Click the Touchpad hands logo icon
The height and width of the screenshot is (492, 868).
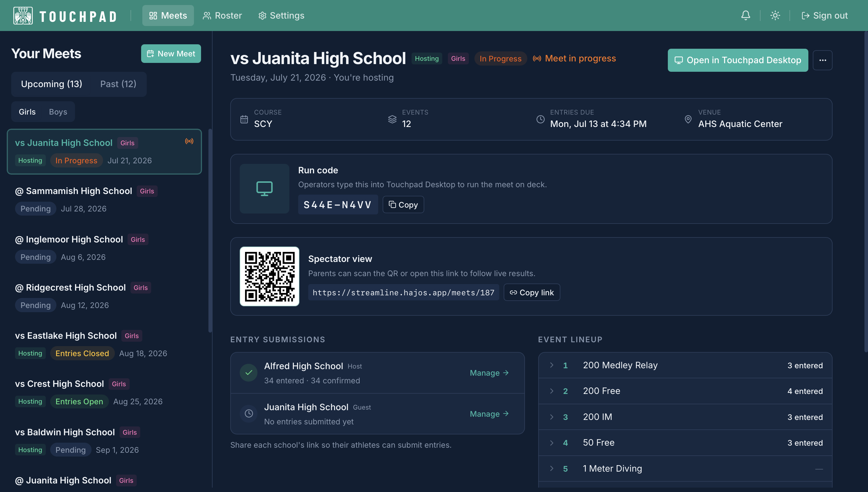[23, 16]
